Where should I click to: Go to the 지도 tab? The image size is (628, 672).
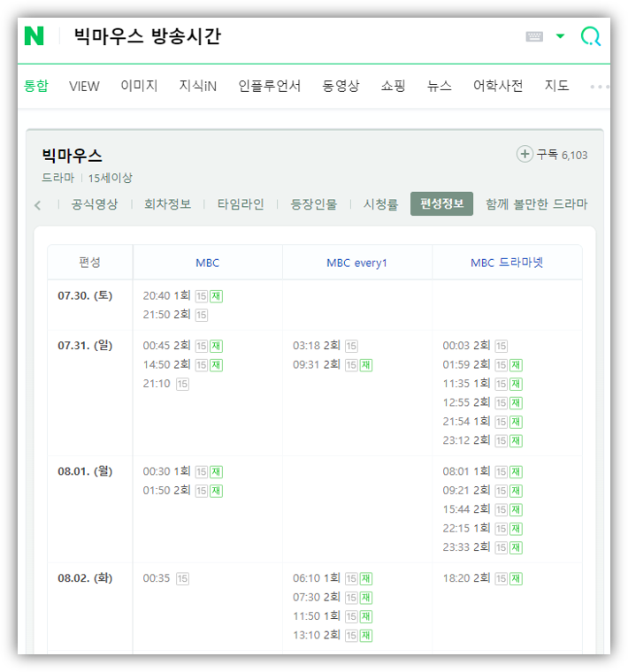[x=556, y=86]
